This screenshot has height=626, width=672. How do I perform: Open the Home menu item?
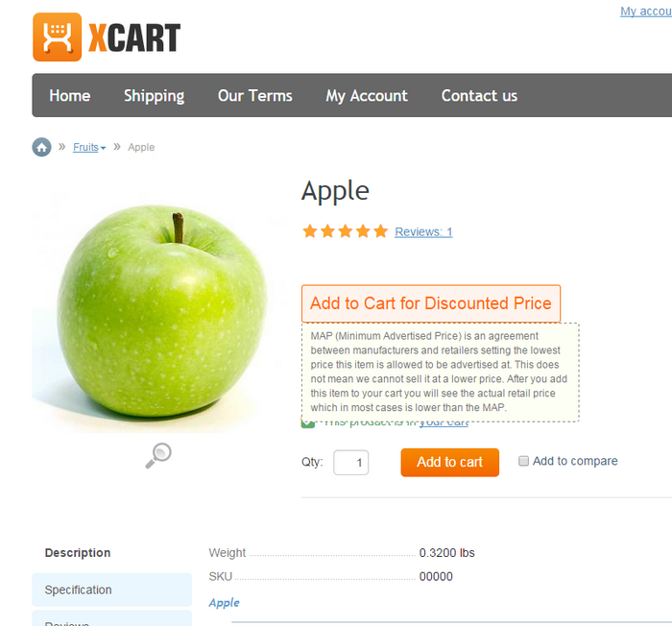pos(70,96)
